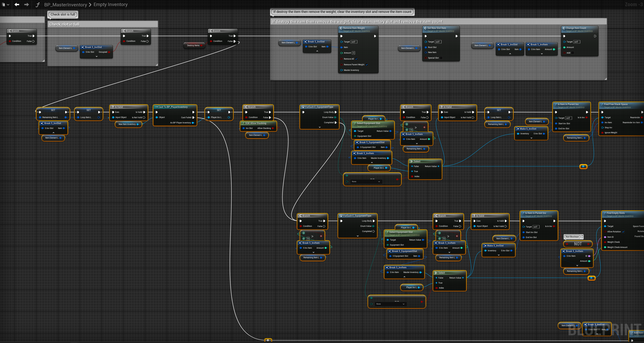
Task: Click the Amount field on Remove Item Weight
Action: pos(353,53)
